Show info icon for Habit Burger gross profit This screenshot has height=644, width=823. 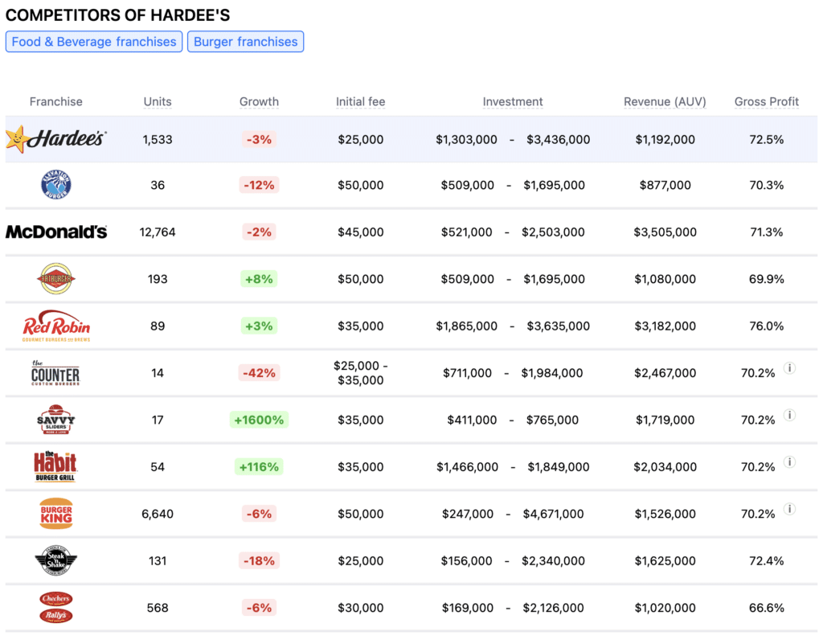tap(789, 461)
